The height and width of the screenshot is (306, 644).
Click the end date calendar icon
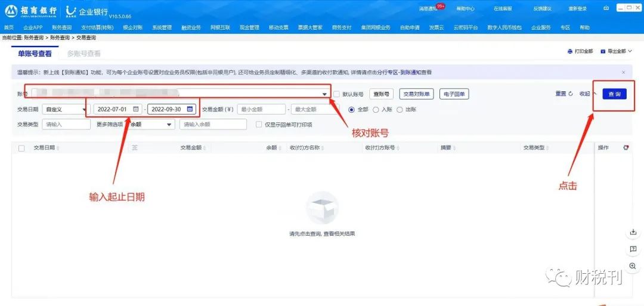click(190, 109)
